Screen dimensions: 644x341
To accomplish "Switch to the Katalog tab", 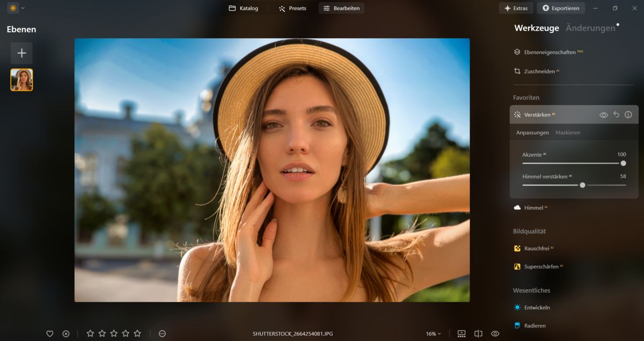I will tap(243, 8).
